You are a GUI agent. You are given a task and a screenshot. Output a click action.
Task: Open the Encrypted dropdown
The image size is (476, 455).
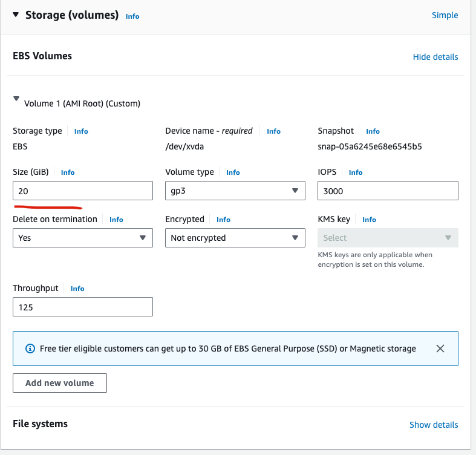click(x=235, y=238)
